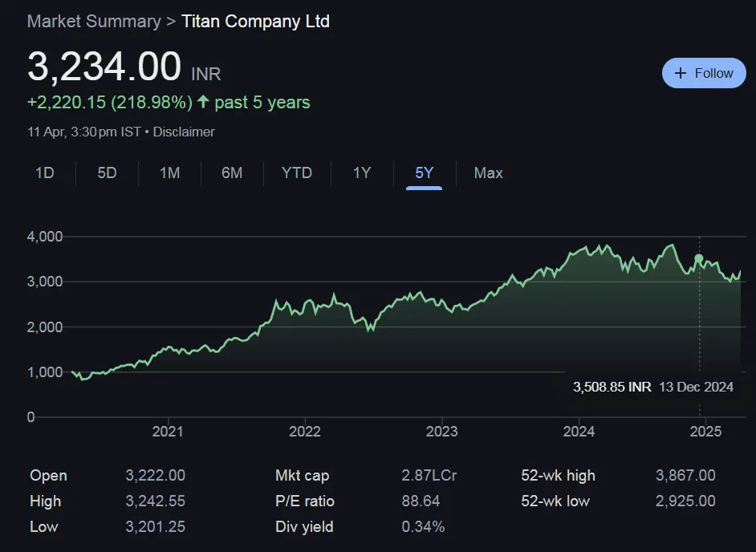The width and height of the screenshot is (756, 552).
Task: Click the 3,508.85 INR tooltip value
Action: coord(612,388)
